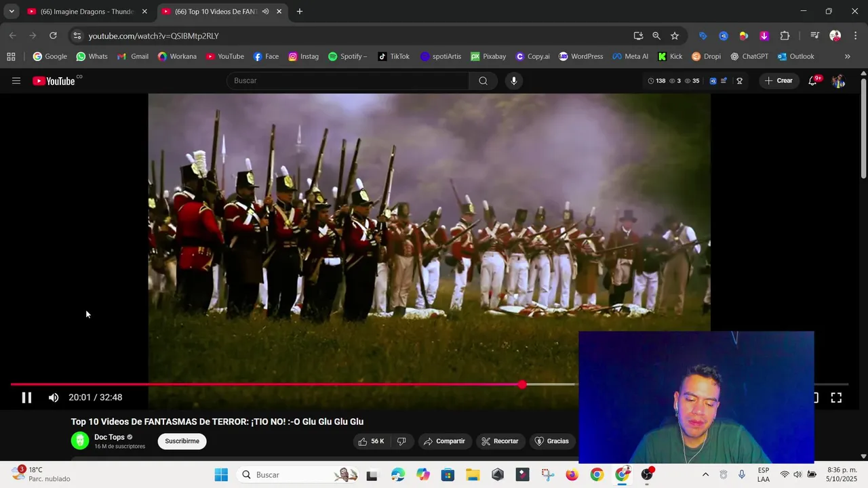Open the Chrome profile avatar
Screen dimensions: 868x488
tap(835, 36)
